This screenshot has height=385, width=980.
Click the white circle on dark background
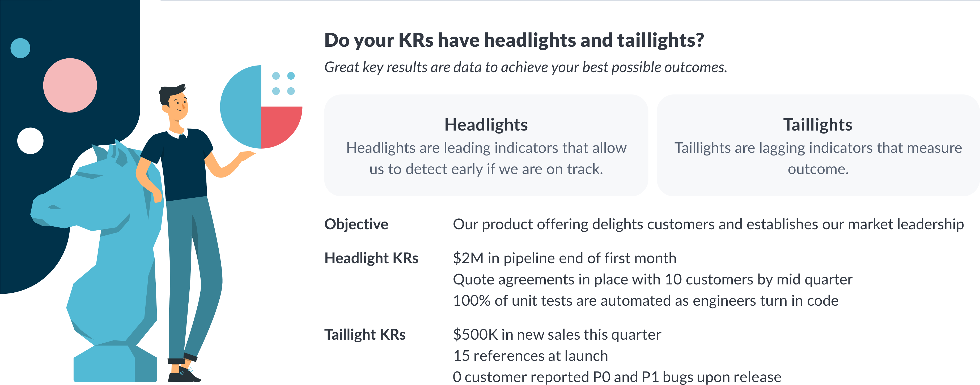coord(31,141)
